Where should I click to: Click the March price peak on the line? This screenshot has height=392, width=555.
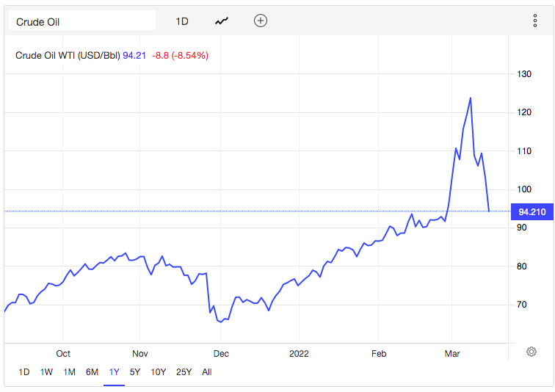[x=470, y=98]
